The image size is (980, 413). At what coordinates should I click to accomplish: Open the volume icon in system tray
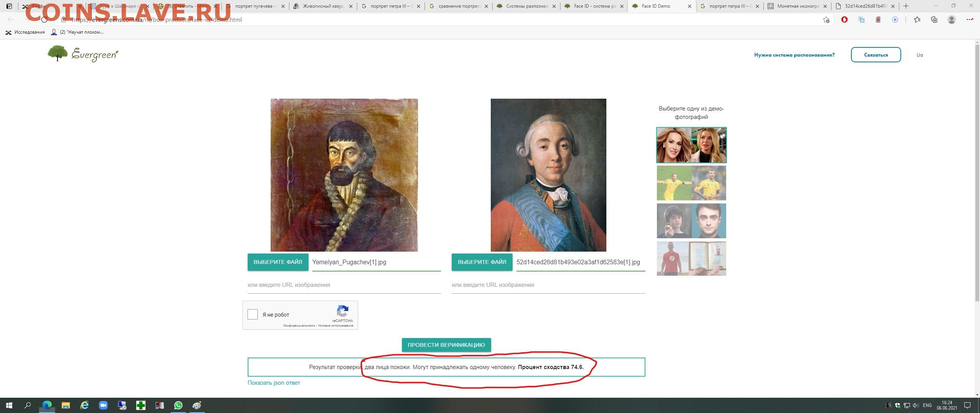click(916, 405)
